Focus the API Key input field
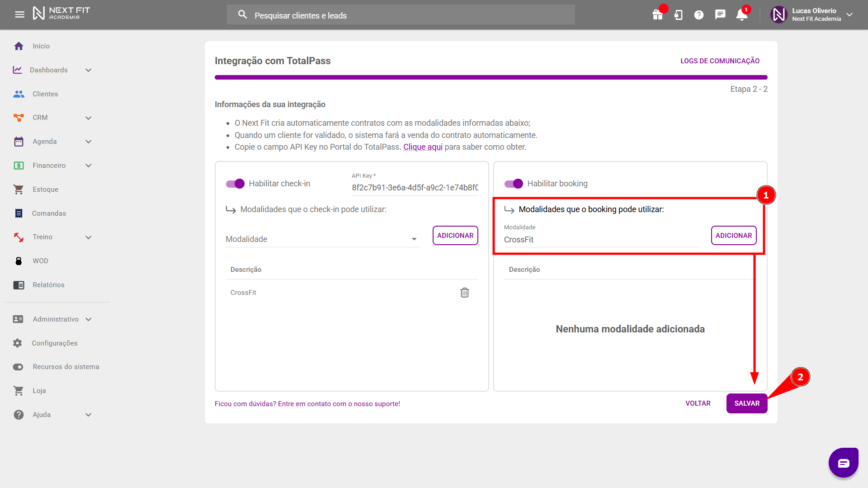 (x=415, y=188)
